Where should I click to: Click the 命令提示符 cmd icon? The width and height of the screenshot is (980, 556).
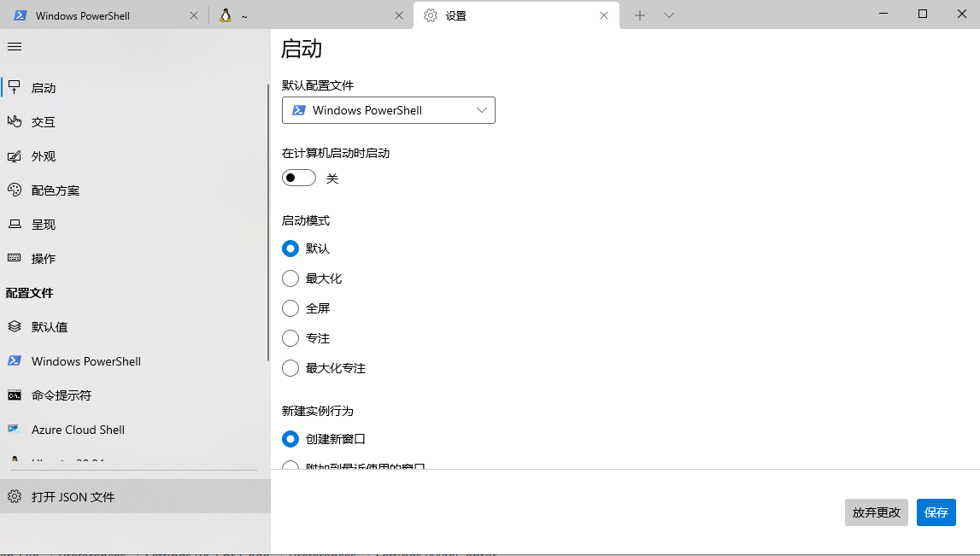click(x=15, y=395)
